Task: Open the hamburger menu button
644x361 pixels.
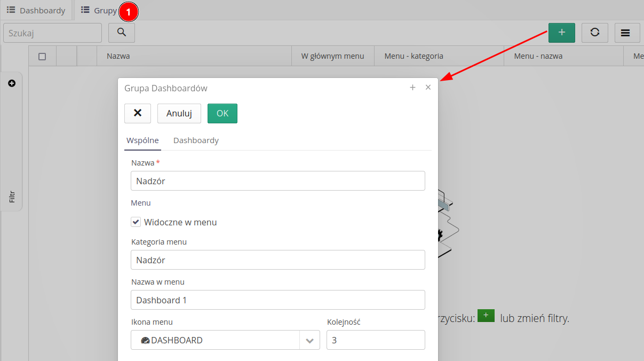Action: [627, 33]
